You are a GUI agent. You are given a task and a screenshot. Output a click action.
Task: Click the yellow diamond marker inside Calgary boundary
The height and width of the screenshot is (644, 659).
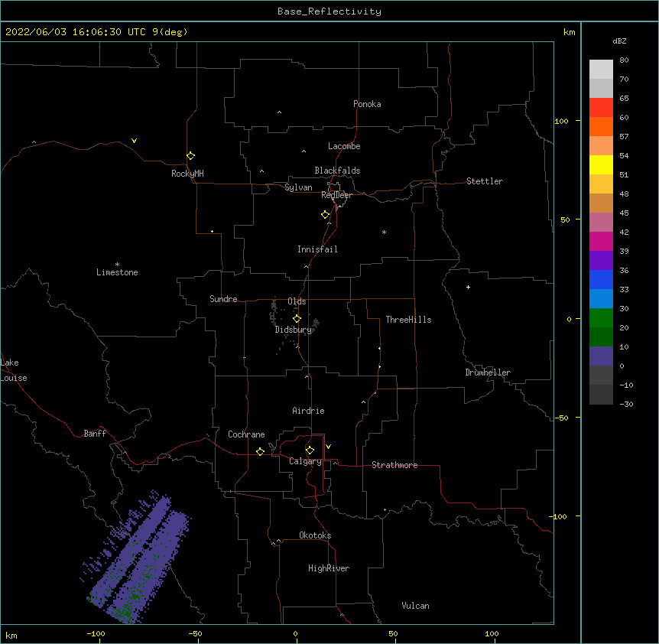pos(310,450)
